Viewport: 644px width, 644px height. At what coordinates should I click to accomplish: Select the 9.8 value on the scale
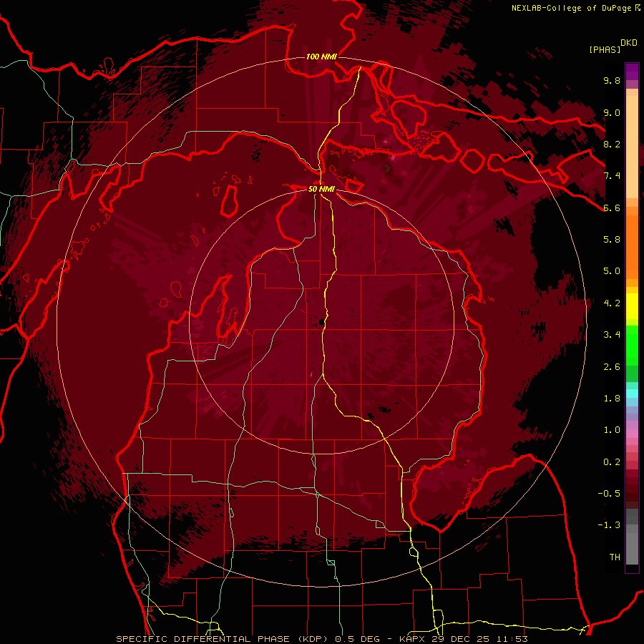click(x=612, y=80)
